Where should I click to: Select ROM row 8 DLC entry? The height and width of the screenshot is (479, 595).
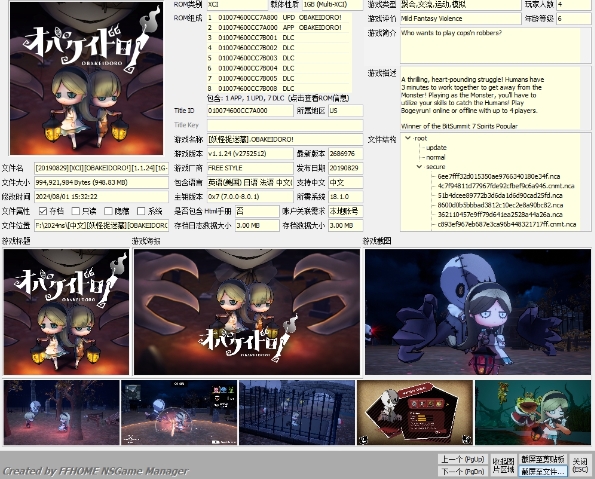279,88
